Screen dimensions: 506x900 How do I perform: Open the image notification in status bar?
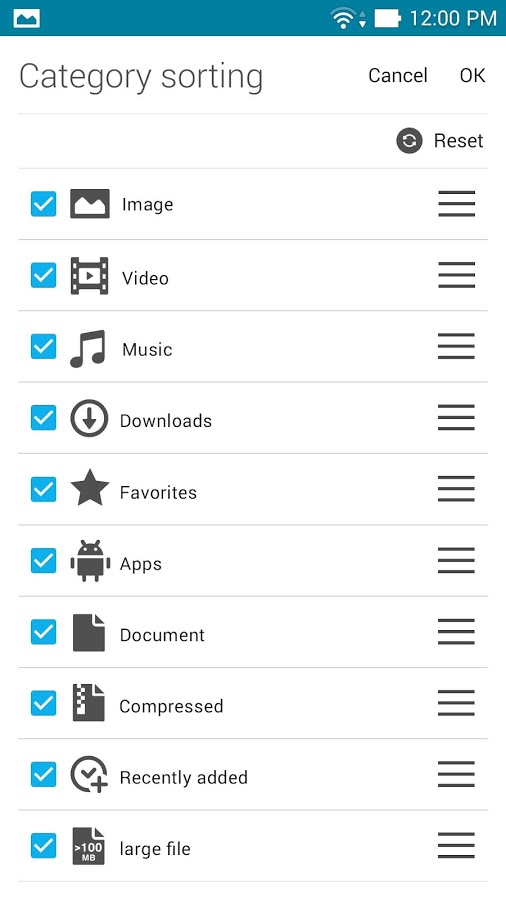pos(28,18)
